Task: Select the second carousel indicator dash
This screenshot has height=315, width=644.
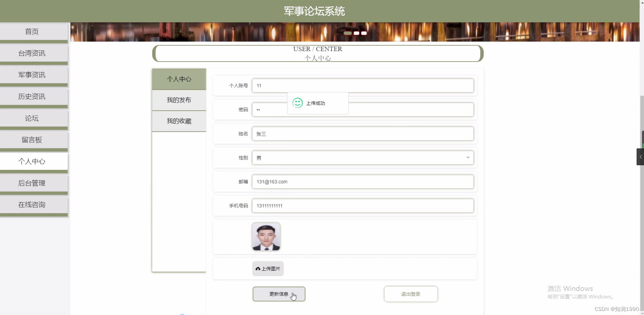Action: [356, 33]
